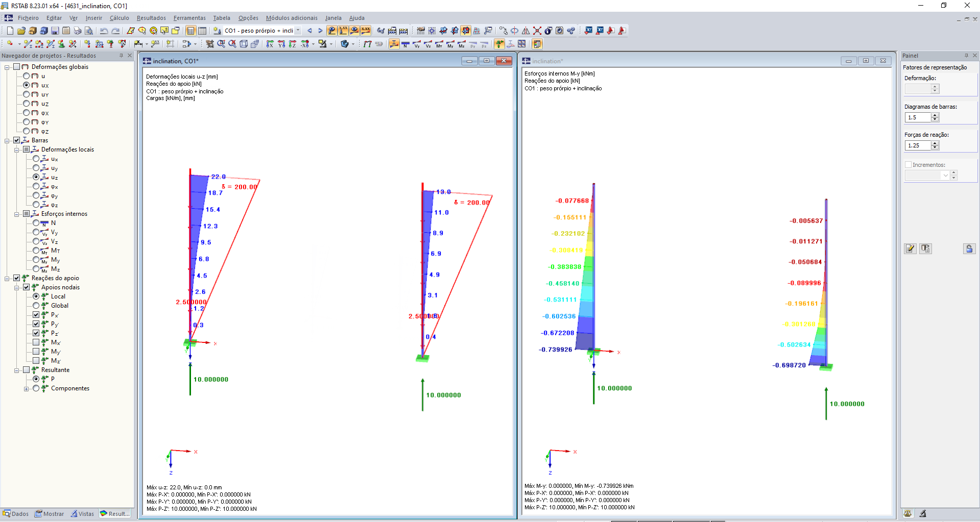Open the Editar menu
This screenshot has width=980, height=522.
click(x=54, y=18)
